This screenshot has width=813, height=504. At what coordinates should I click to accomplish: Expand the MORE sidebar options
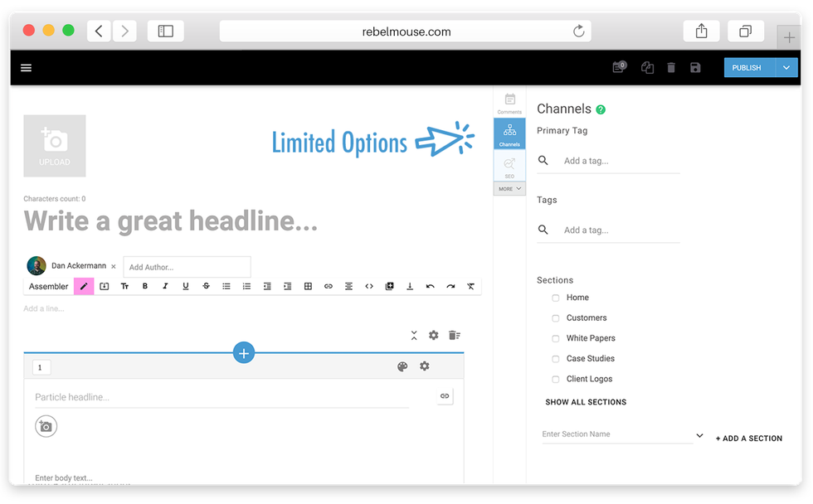(x=509, y=189)
